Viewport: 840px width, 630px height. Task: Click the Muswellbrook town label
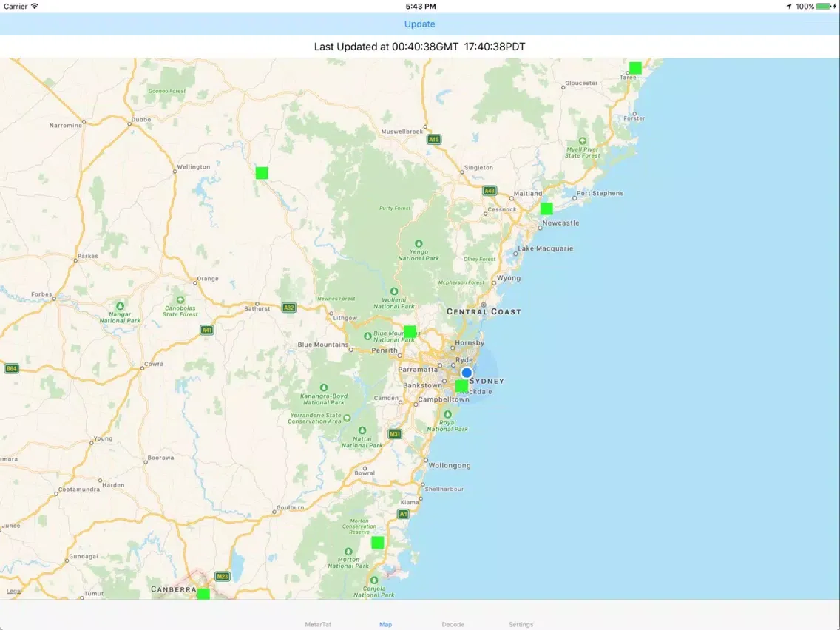tap(402, 132)
